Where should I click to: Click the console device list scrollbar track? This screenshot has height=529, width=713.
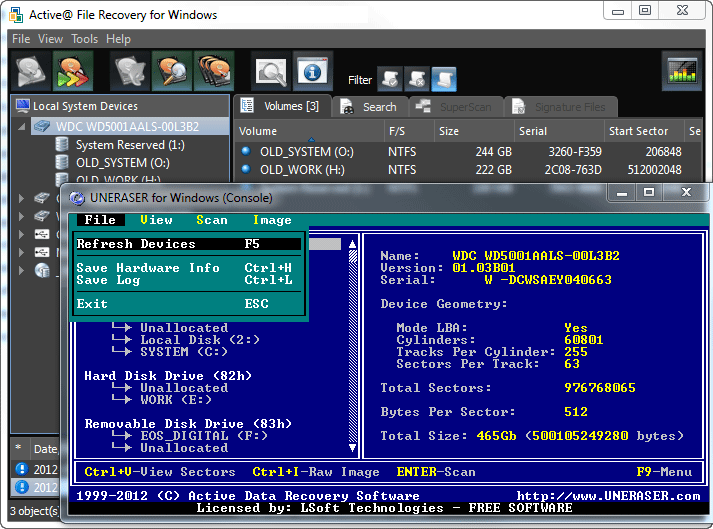pos(352,346)
